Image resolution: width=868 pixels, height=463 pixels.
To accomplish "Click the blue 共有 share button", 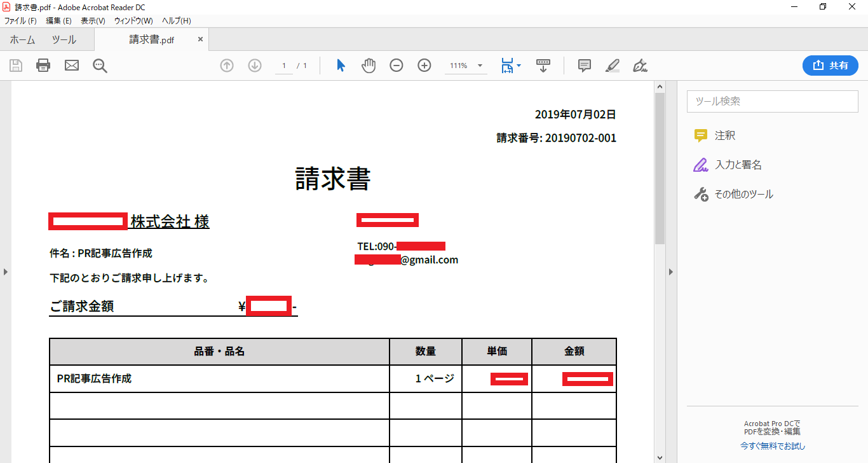I will pyautogui.click(x=830, y=66).
